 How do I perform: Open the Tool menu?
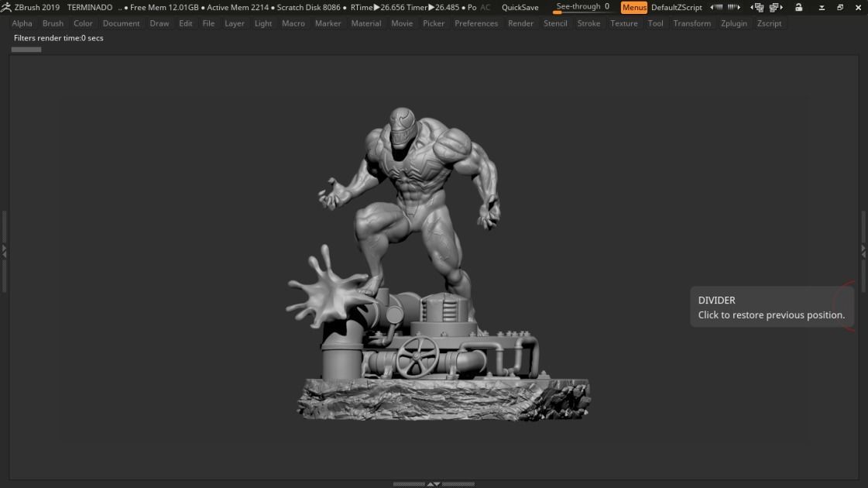click(655, 23)
